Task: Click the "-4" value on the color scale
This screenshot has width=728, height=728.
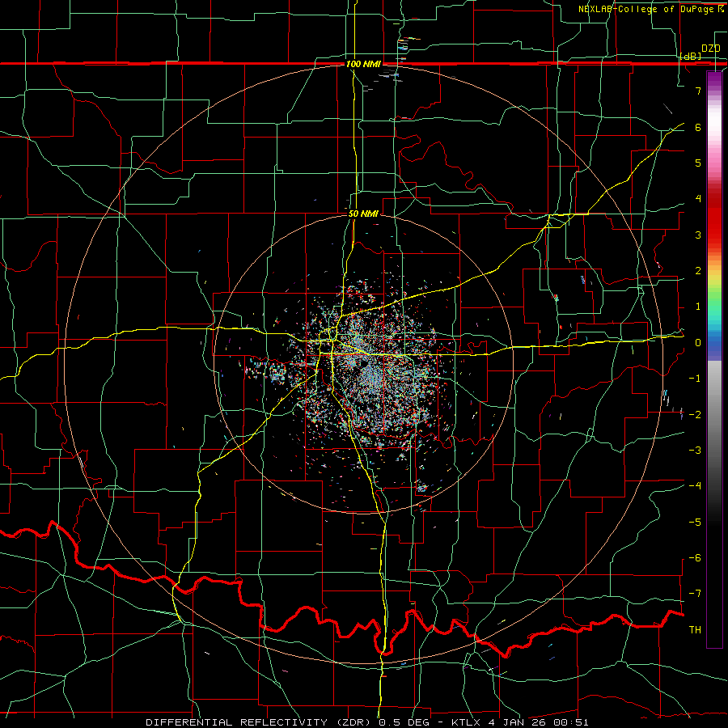Action: (x=695, y=486)
